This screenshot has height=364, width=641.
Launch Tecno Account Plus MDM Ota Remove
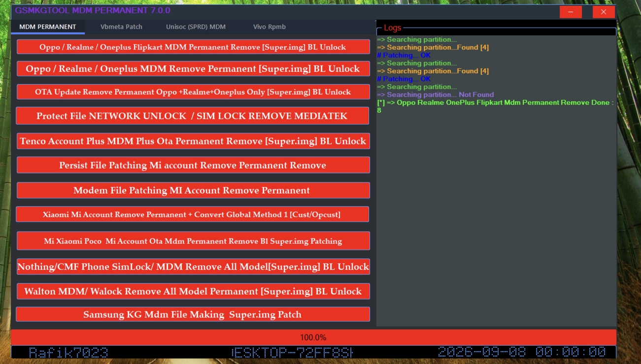coord(193,141)
